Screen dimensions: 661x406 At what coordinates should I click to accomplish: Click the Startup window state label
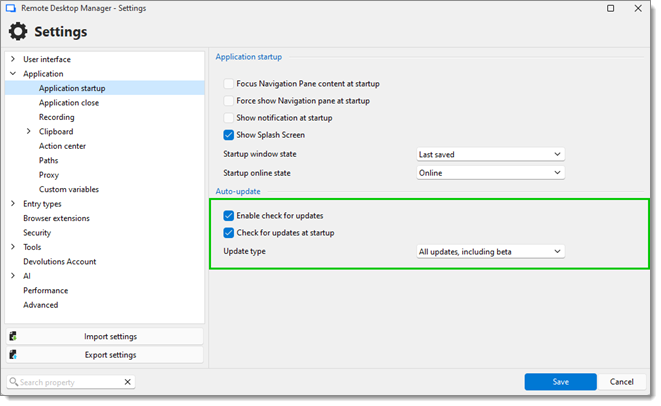coord(260,154)
